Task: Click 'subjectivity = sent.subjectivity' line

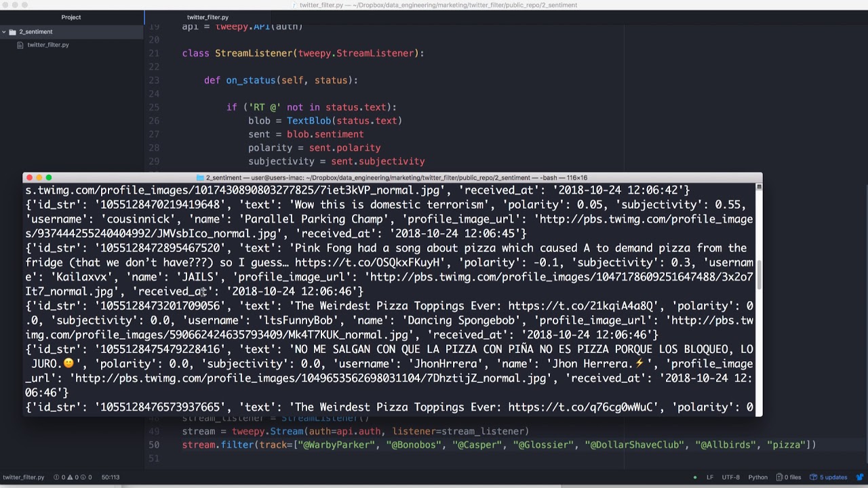Action: click(x=336, y=161)
